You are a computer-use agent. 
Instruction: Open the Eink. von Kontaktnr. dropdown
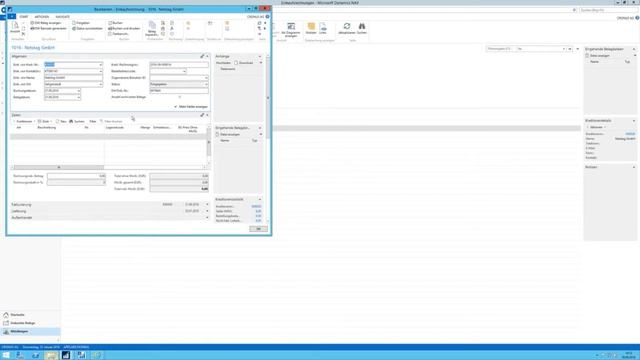click(x=100, y=71)
